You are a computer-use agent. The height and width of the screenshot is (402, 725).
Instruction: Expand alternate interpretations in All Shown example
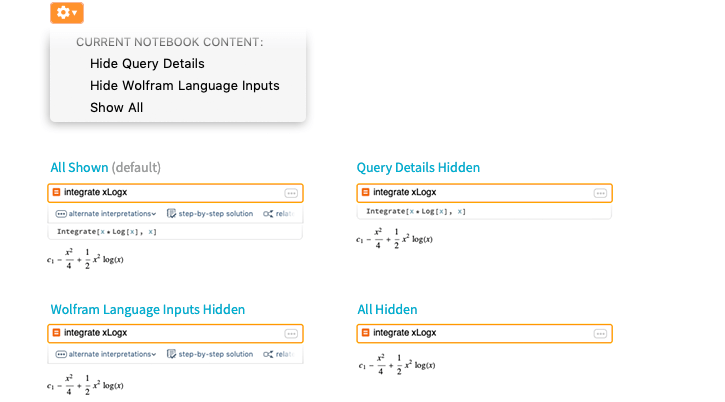tap(106, 214)
